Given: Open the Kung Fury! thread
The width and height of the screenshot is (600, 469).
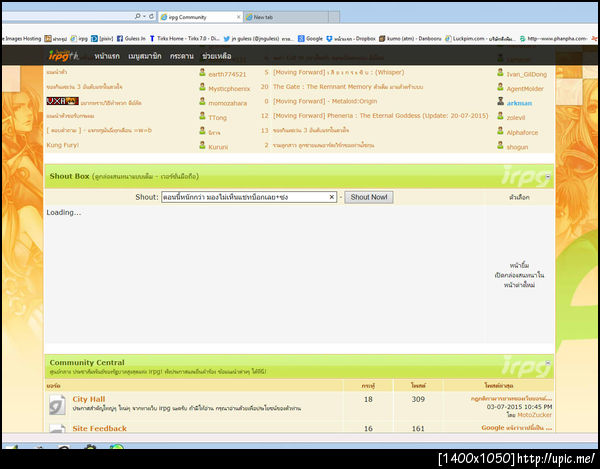Looking at the screenshot, I should [x=63, y=145].
